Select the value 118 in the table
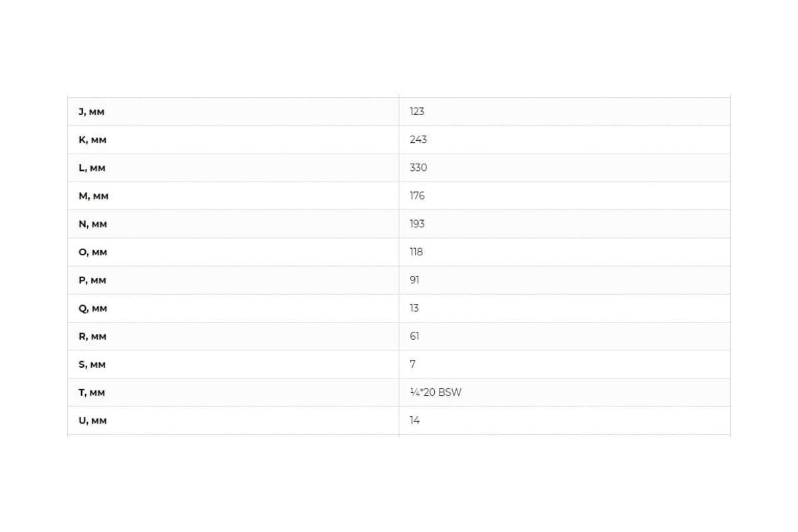 (x=416, y=252)
